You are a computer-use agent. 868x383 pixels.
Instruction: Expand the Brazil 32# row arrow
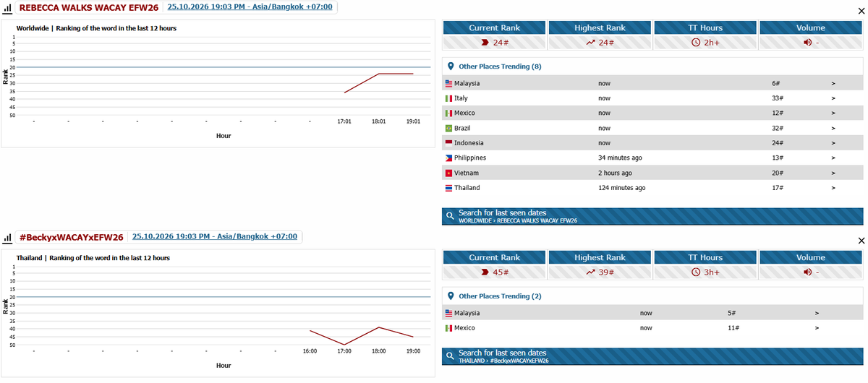pyautogui.click(x=833, y=128)
